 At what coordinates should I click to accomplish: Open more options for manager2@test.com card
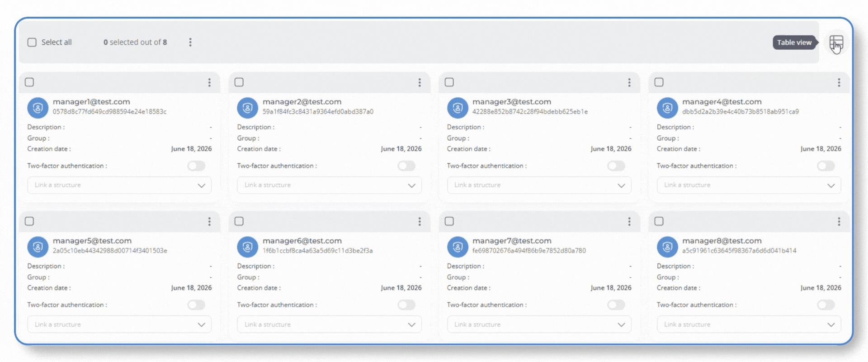[x=420, y=82]
